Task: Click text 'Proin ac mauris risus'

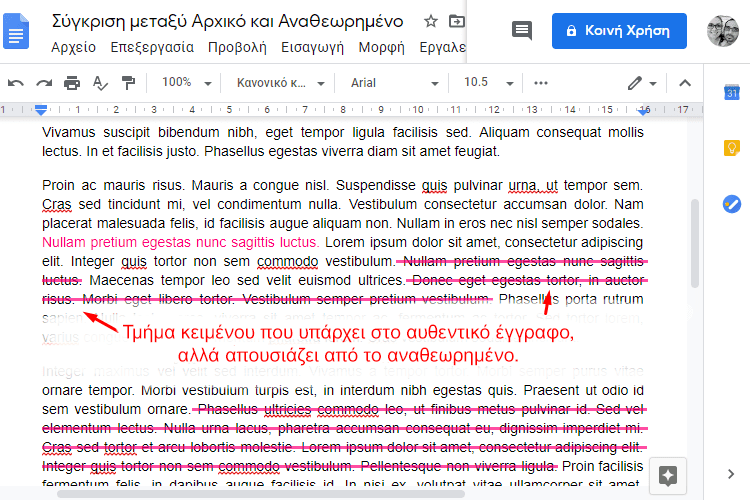Action: (113, 185)
